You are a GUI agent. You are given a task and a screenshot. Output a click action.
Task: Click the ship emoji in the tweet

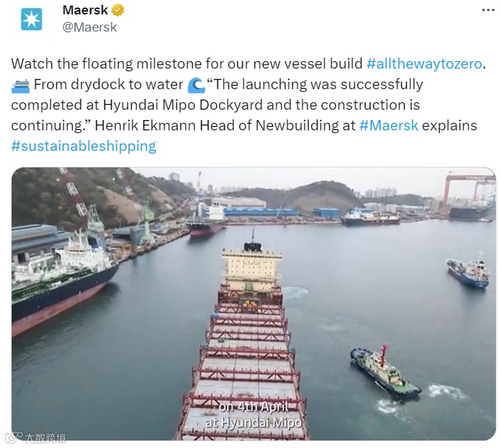click(x=21, y=85)
